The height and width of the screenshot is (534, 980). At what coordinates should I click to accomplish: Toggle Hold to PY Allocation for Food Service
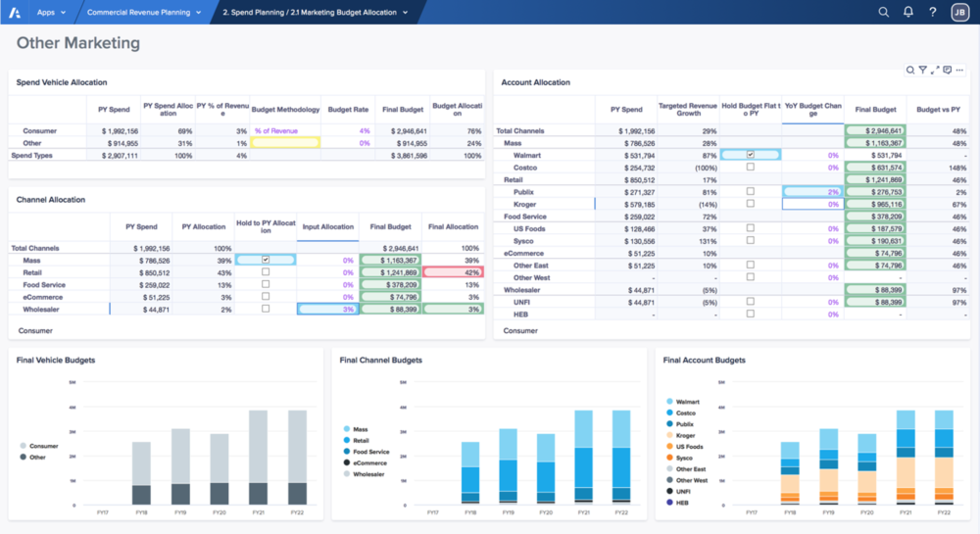266,284
